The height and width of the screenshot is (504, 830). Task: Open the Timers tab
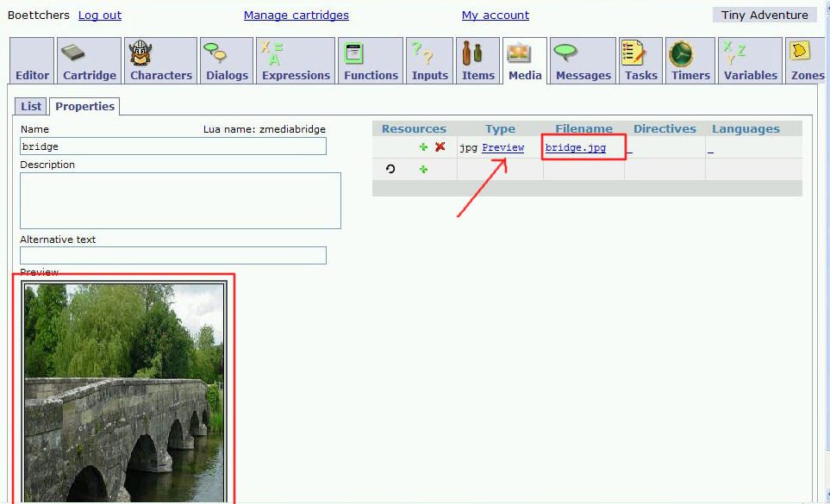tap(690, 60)
